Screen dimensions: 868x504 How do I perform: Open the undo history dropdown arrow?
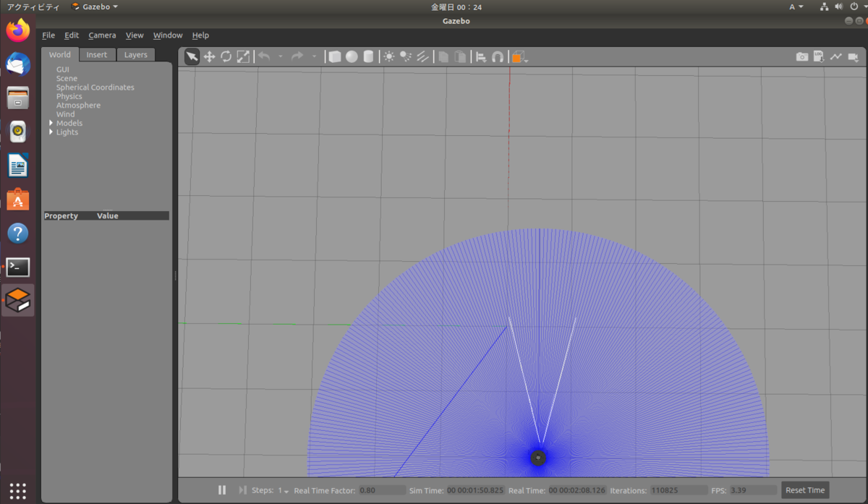[281, 56]
